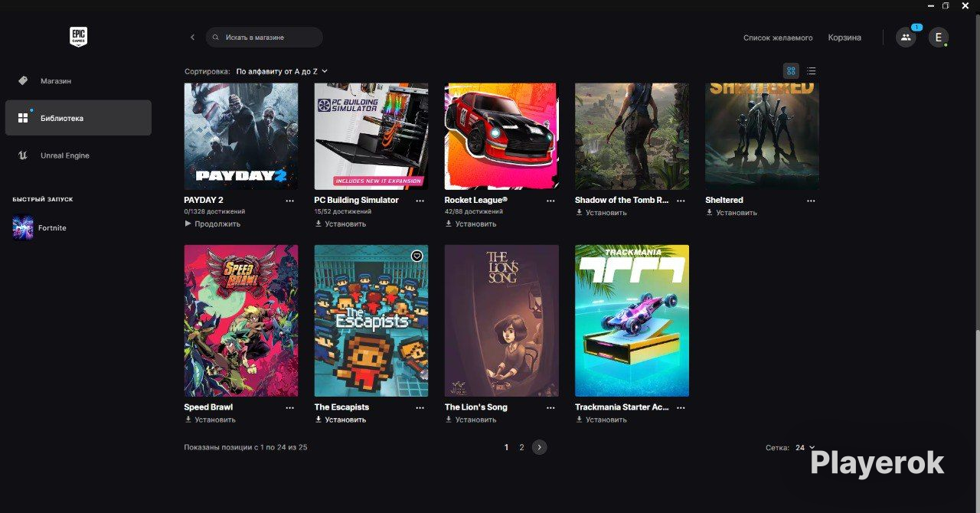Click Установить under Rocket League
Screen dimensions: 980x513
coord(471,224)
